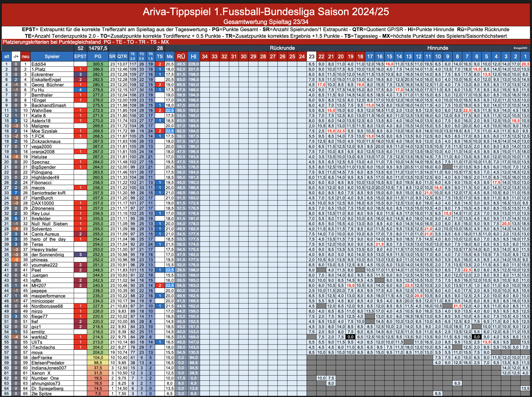
Task: Select the Spieler column header
Action: point(52,56)
